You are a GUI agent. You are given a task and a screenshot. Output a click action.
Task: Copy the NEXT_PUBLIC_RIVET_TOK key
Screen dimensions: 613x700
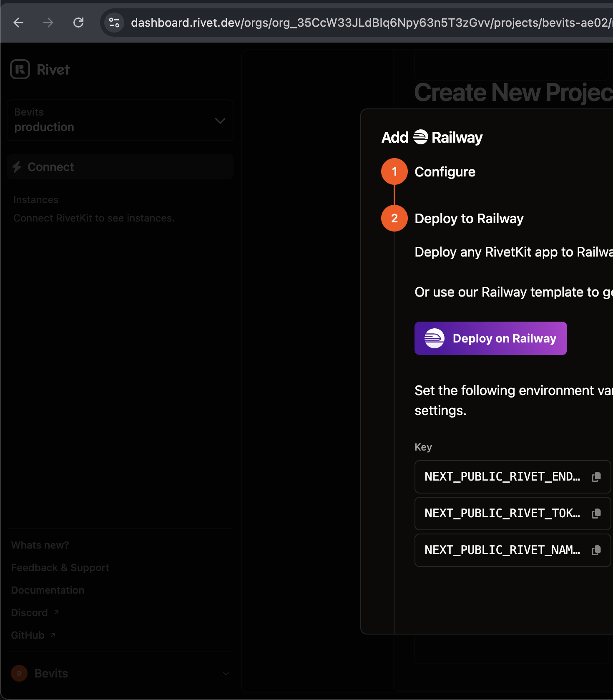[x=596, y=514]
